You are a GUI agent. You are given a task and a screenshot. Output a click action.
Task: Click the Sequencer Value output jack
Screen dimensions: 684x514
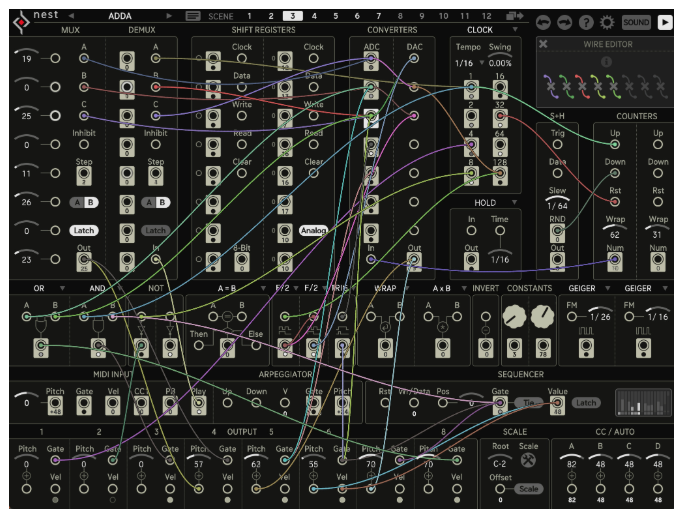click(x=557, y=405)
